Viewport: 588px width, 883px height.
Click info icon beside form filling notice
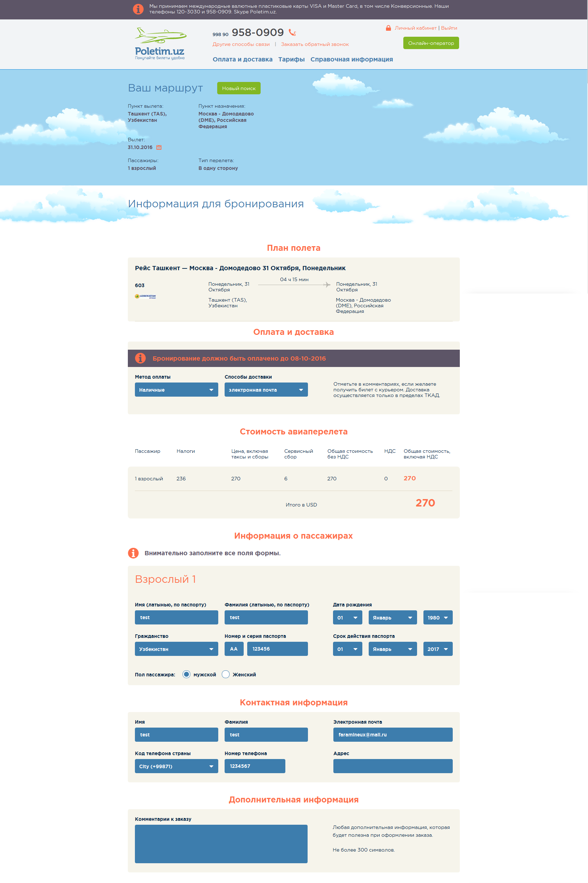coord(133,553)
